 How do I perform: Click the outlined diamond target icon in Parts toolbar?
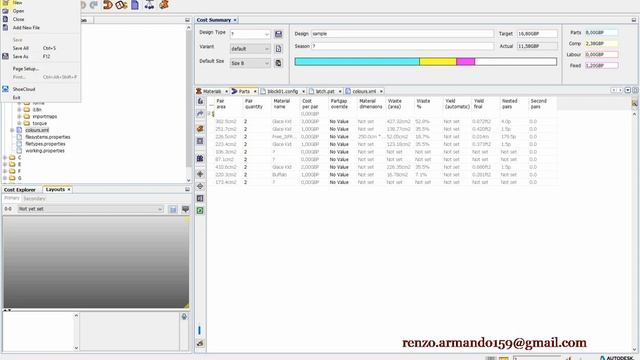pos(200,186)
